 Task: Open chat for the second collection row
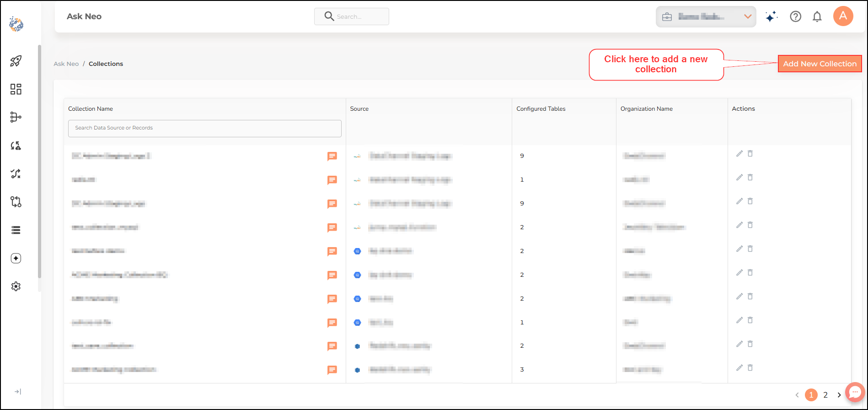[332, 180]
